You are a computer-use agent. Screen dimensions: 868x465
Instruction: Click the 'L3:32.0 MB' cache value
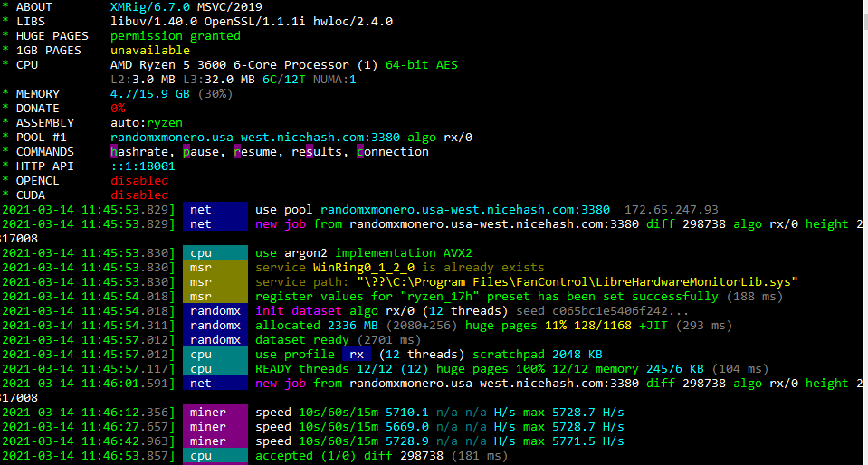[219, 80]
